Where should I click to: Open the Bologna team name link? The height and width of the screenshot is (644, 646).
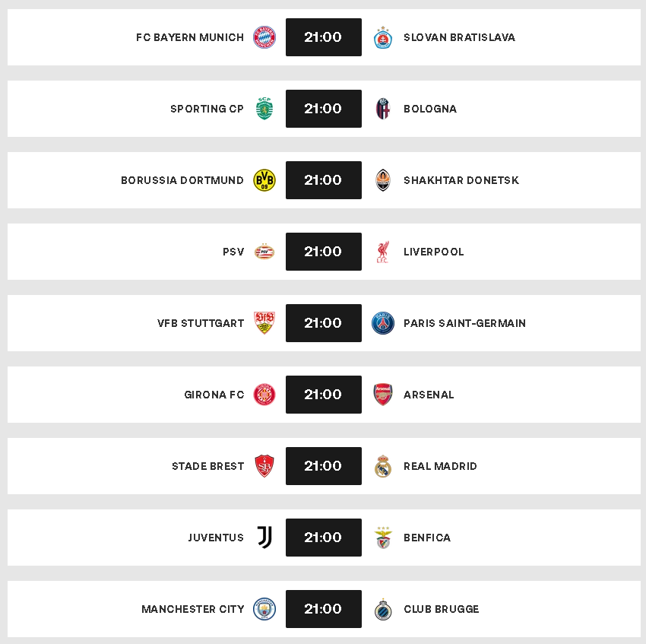coord(430,109)
